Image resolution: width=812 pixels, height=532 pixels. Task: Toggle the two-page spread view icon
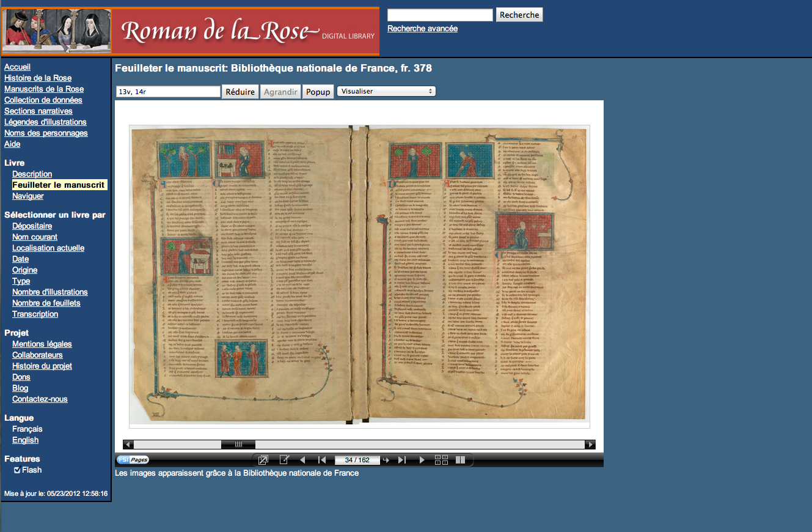click(x=461, y=460)
